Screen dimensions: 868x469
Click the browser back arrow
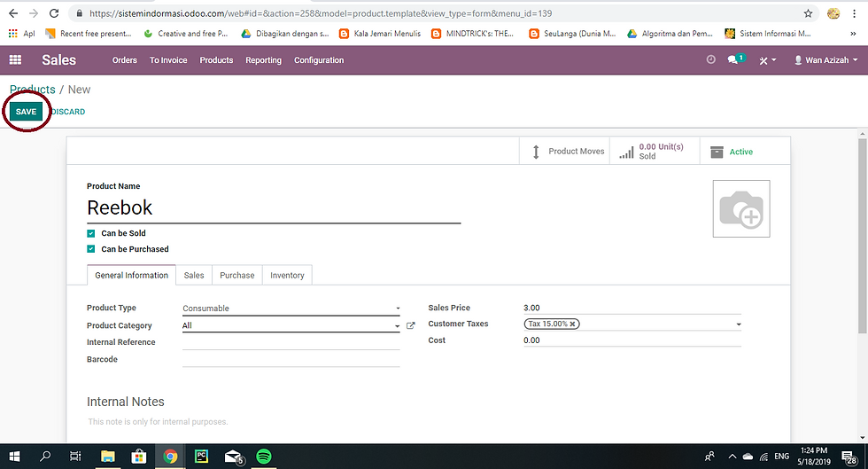13,13
